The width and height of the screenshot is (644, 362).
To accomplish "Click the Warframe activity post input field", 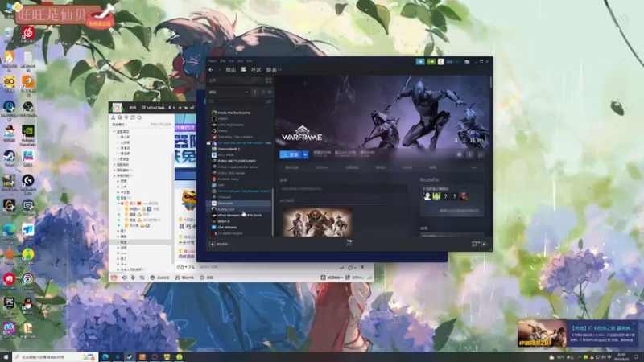I will click(x=344, y=189).
